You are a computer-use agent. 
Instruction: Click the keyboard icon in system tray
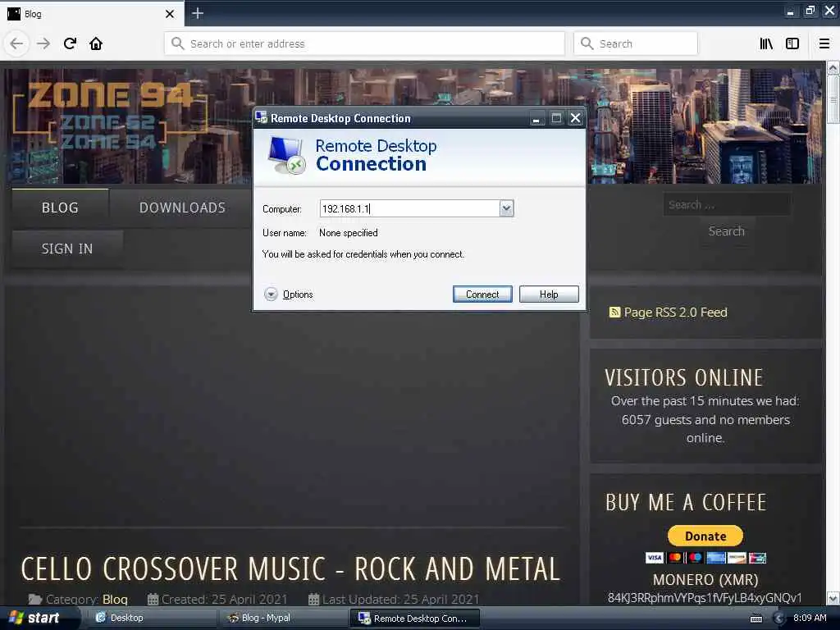[756, 619]
